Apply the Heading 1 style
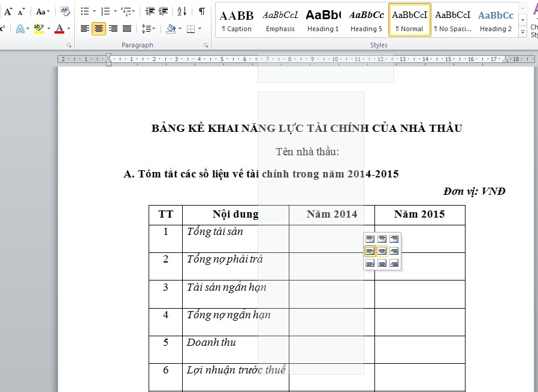This screenshot has height=392, width=538. (x=323, y=20)
